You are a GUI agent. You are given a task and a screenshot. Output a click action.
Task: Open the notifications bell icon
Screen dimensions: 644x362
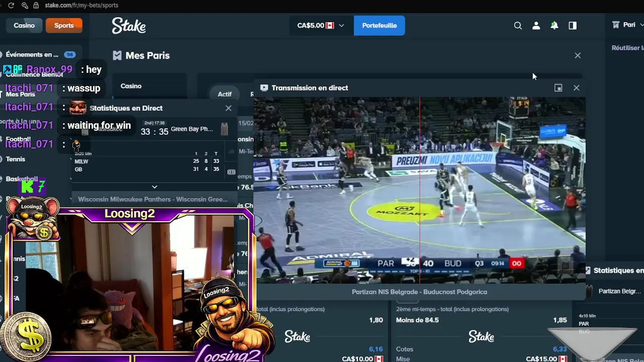tap(554, 26)
